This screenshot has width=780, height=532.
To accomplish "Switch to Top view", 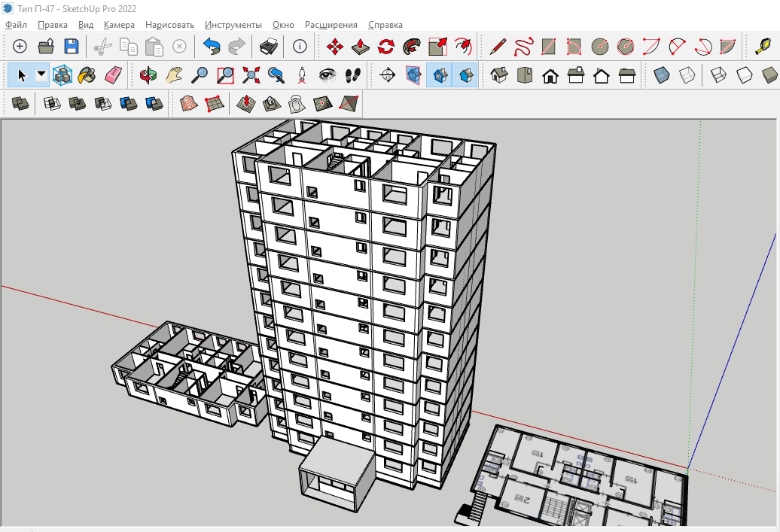I will 524,75.
